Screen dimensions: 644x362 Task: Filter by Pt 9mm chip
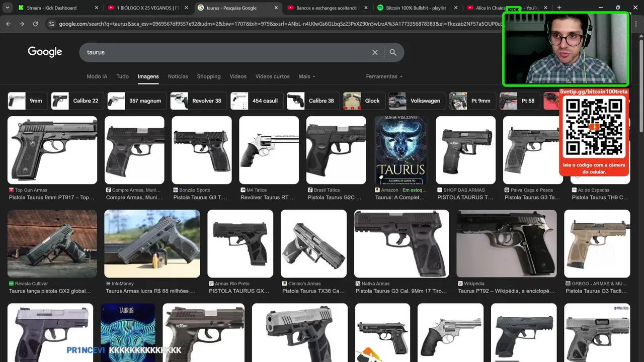[472, 101]
